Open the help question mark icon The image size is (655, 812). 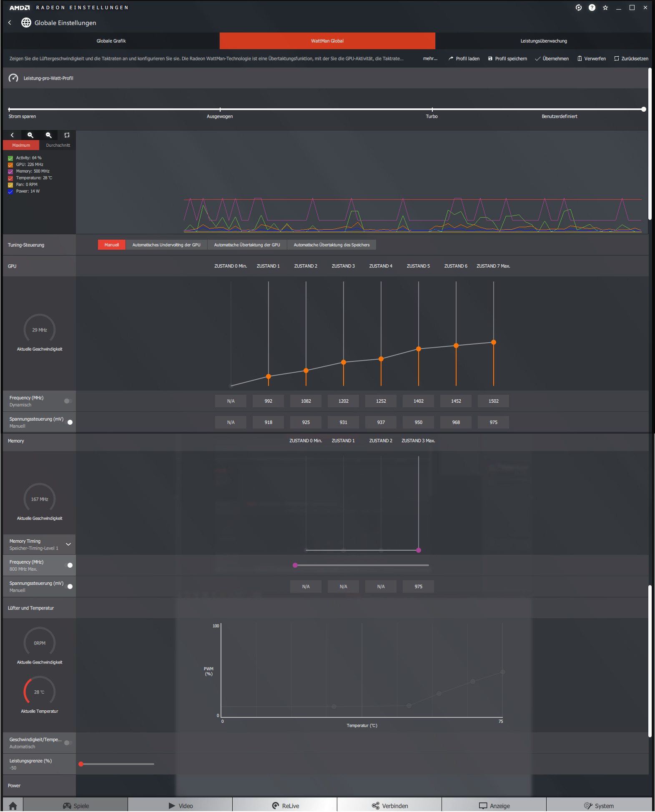pyautogui.click(x=592, y=8)
